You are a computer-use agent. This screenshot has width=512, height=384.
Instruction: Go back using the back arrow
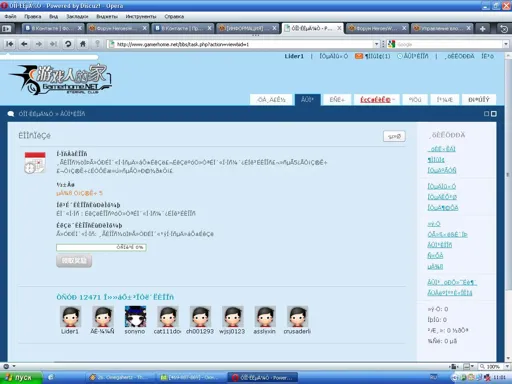24,44
